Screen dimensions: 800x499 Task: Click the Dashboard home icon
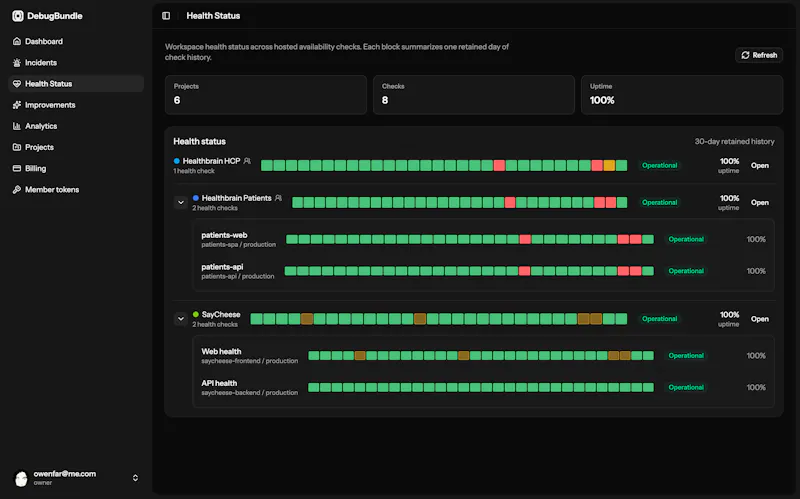click(17, 41)
